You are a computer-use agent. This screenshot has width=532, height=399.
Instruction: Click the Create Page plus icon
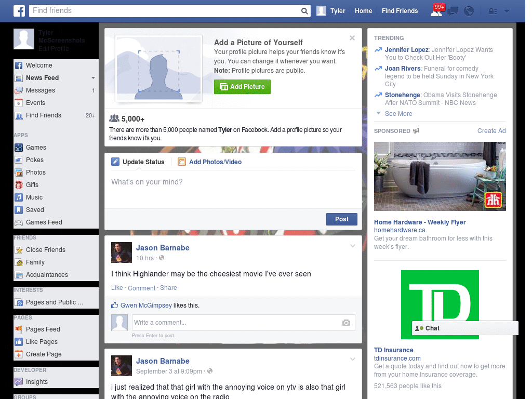(x=19, y=354)
